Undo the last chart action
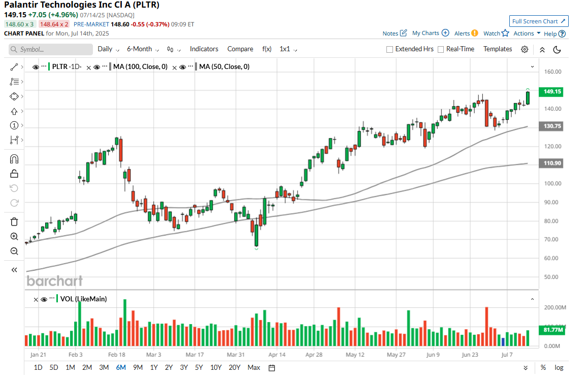The width and height of the screenshot is (588, 382). tap(14, 188)
